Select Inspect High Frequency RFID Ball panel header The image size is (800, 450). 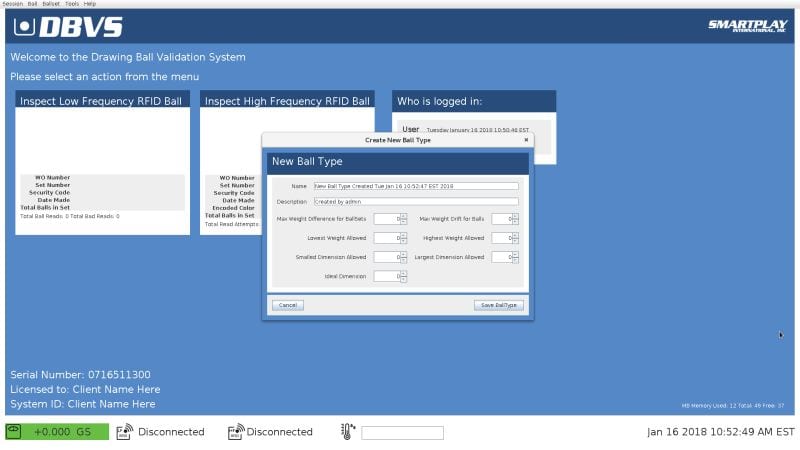click(x=287, y=101)
